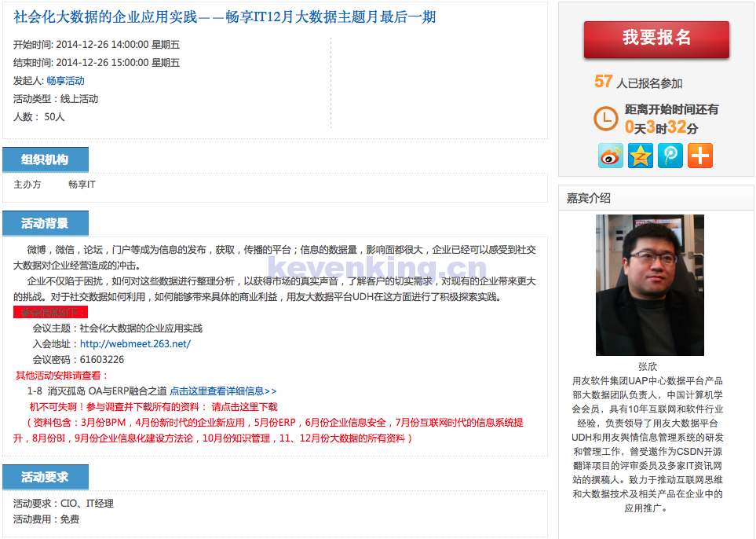Open organizer 畅享活动 profile link

pyautogui.click(x=66, y=81)
